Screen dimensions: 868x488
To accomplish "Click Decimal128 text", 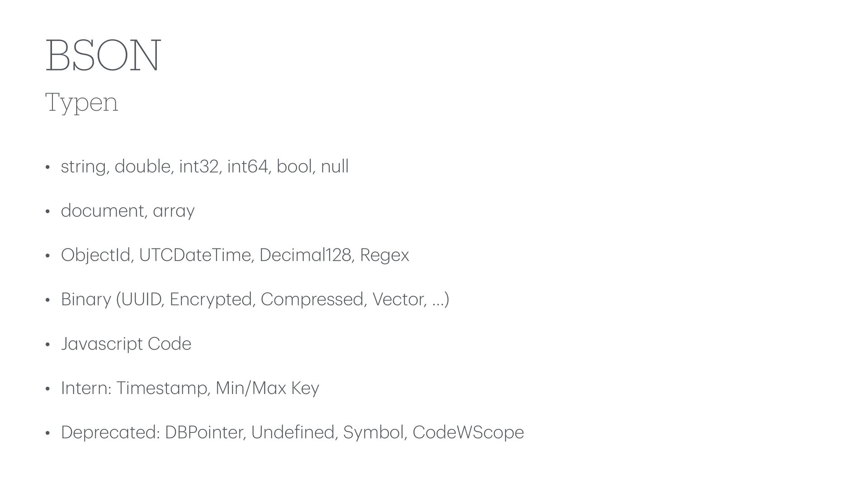I will click(x=306, y=255).
